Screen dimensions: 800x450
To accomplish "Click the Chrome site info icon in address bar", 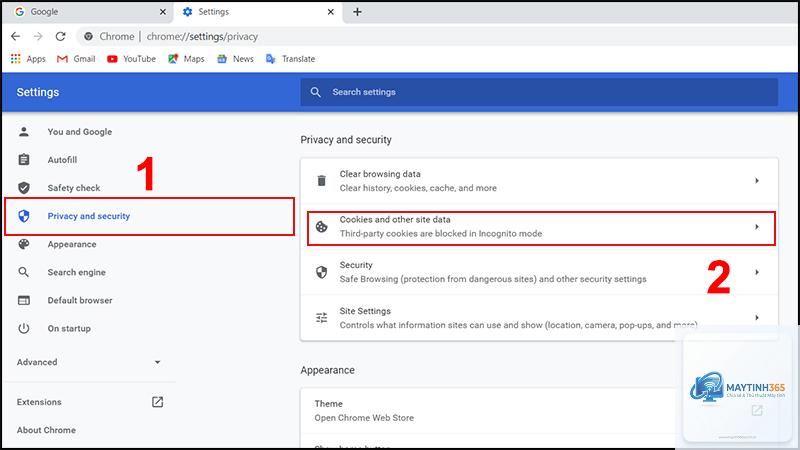I will coord(88,36).
